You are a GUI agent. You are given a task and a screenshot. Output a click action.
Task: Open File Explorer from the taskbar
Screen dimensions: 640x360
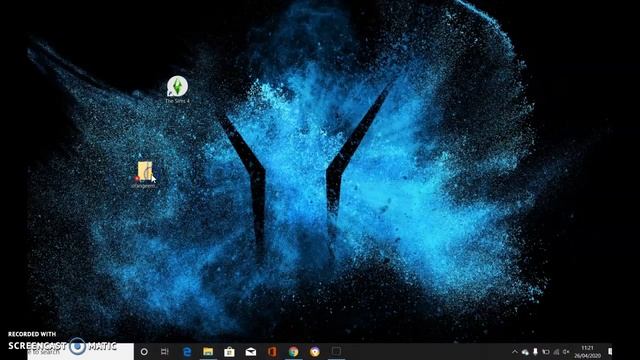tap(208, 351)
